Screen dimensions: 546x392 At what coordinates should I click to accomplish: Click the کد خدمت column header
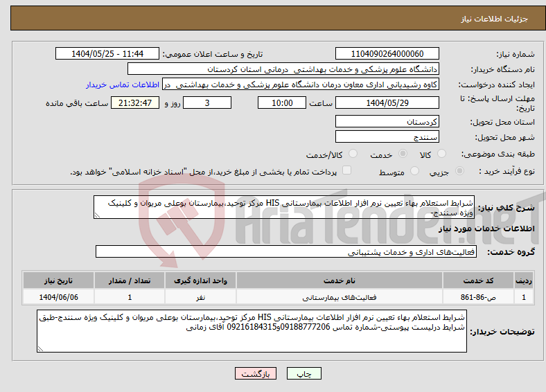click(479, 280)
